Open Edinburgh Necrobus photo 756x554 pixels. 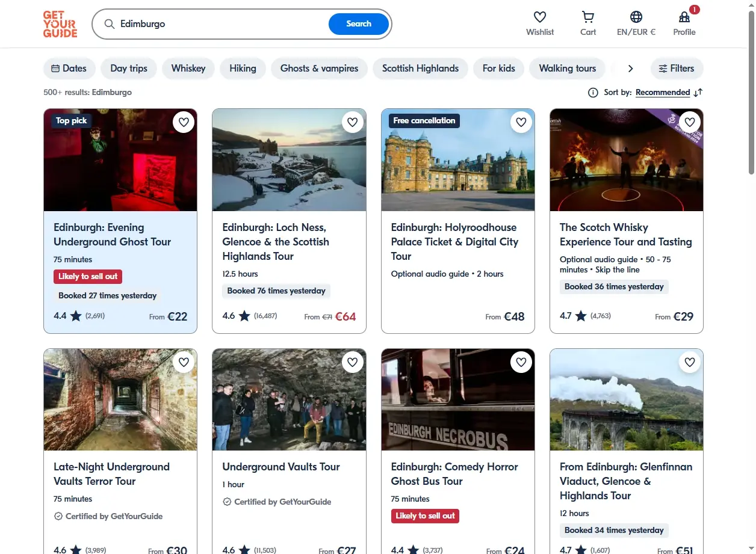(x=458, y=399)
